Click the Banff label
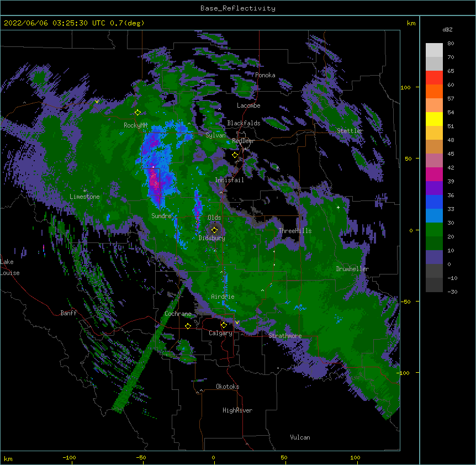Viewport: 476px width, 465px height. [x=68, y=313]
